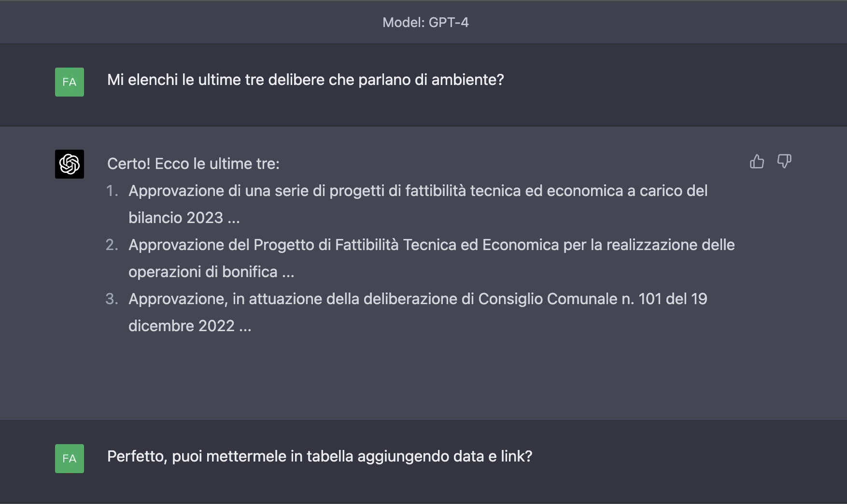Click the words 'parlano di ambiente?' in first question

tap(431, 80)
